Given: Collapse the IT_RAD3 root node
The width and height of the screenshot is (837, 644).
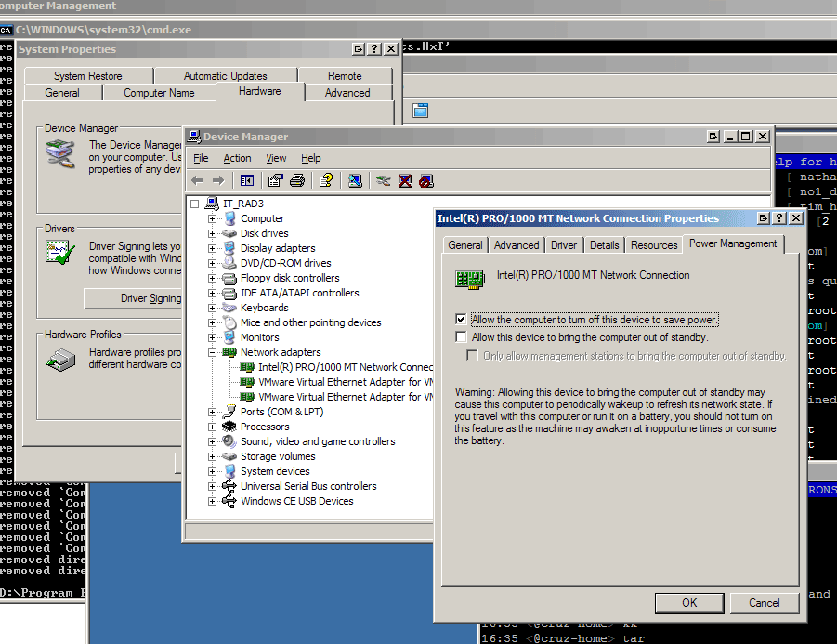Looking at the screenshot, I should click(195, 204).
